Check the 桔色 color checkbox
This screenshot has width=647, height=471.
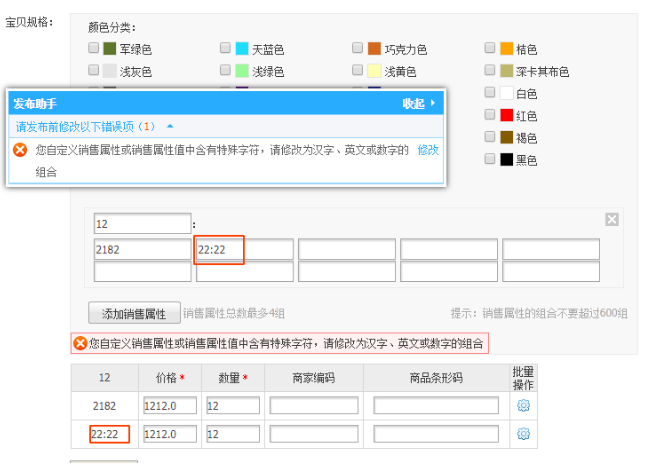pos(490,48)
